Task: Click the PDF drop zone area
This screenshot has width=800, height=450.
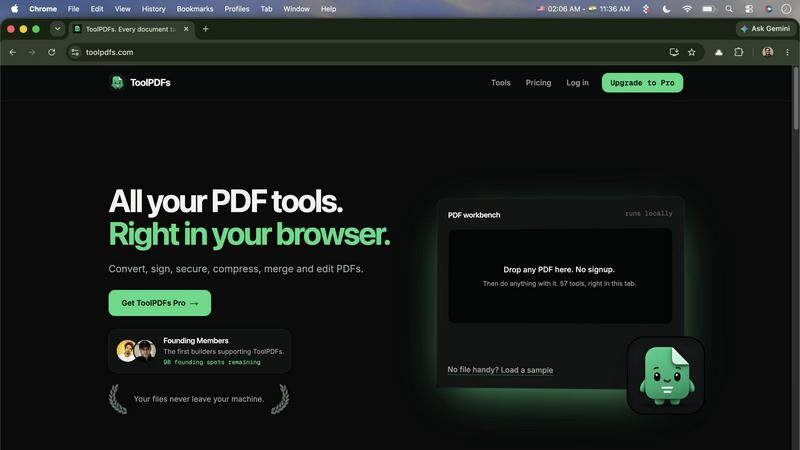Action: pyautogui.click(x=560, y=276)
